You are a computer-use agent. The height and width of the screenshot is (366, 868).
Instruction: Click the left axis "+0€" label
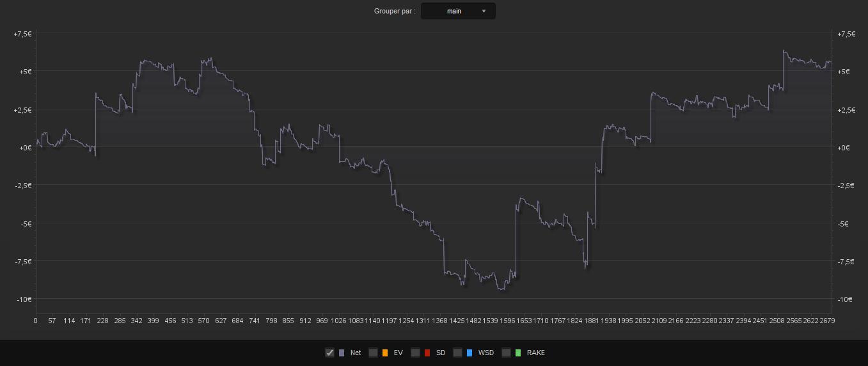(25, 148)
